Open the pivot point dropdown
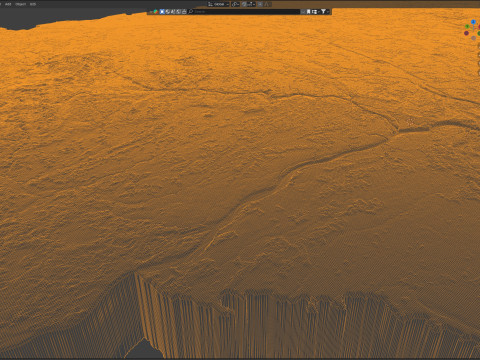 (236, 4)
